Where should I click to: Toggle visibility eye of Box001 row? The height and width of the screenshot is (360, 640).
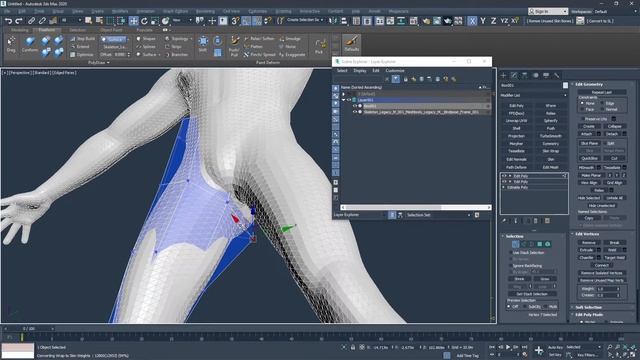(x=355, y=106)
